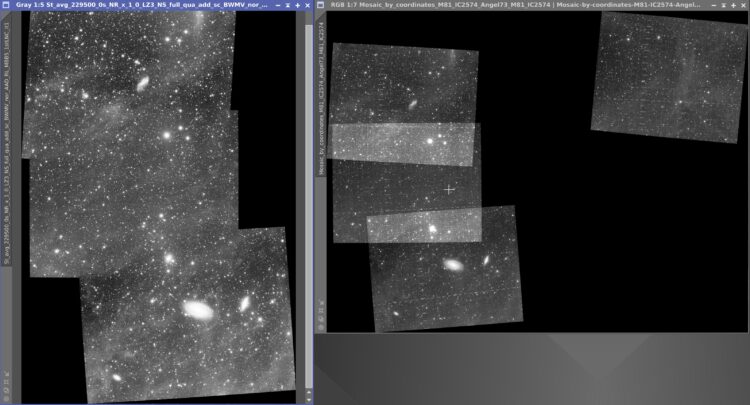Click the large M81 galaxy in the Gray image
The image size is (750, 405).
click(x=198, y=310)
